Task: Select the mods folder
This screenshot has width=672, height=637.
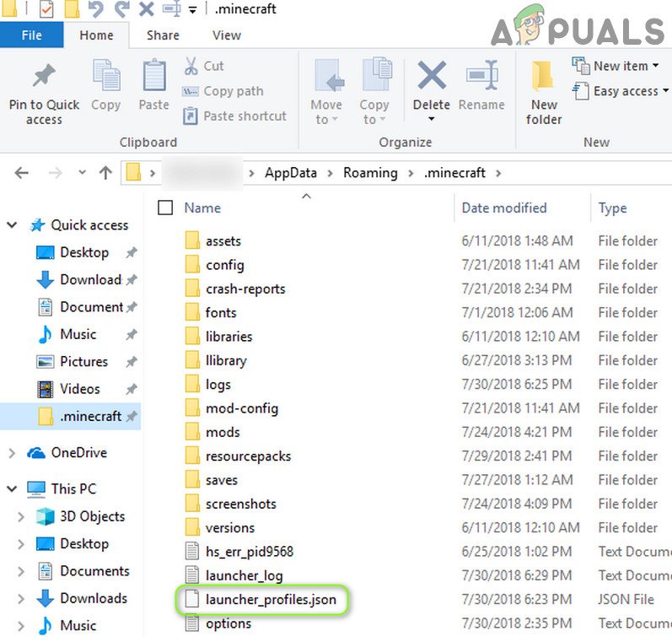Action: 223,432
